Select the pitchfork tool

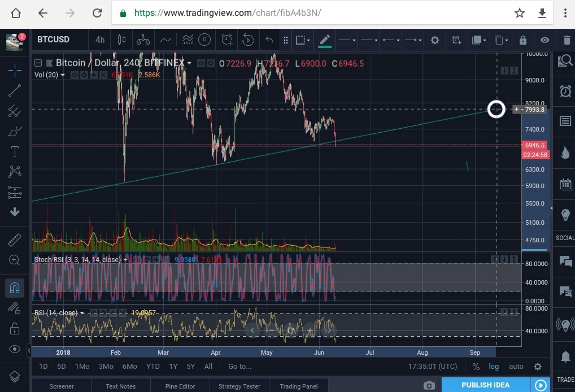[15, 111]
